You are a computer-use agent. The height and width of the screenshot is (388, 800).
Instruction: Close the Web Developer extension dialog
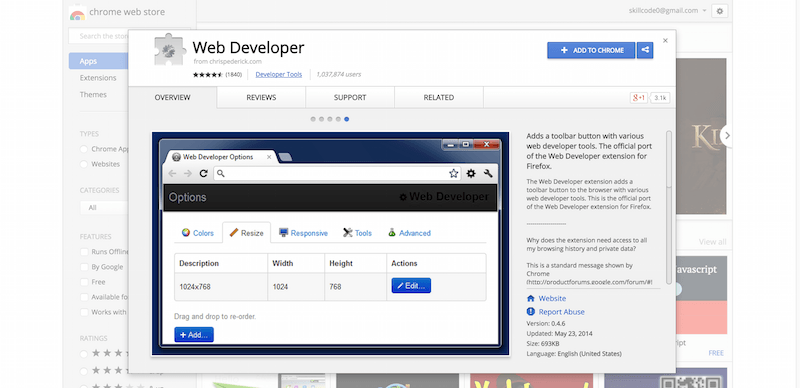pyautogui.click(x=665, y=40)
